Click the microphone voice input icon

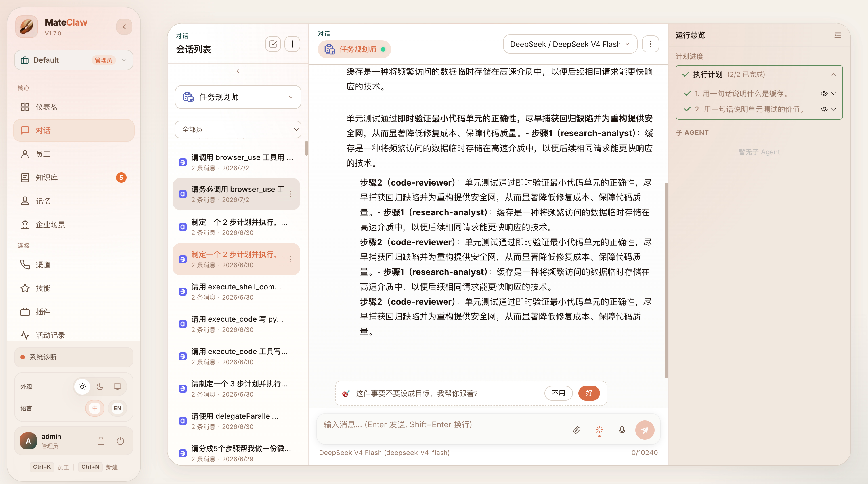[622, 430]
